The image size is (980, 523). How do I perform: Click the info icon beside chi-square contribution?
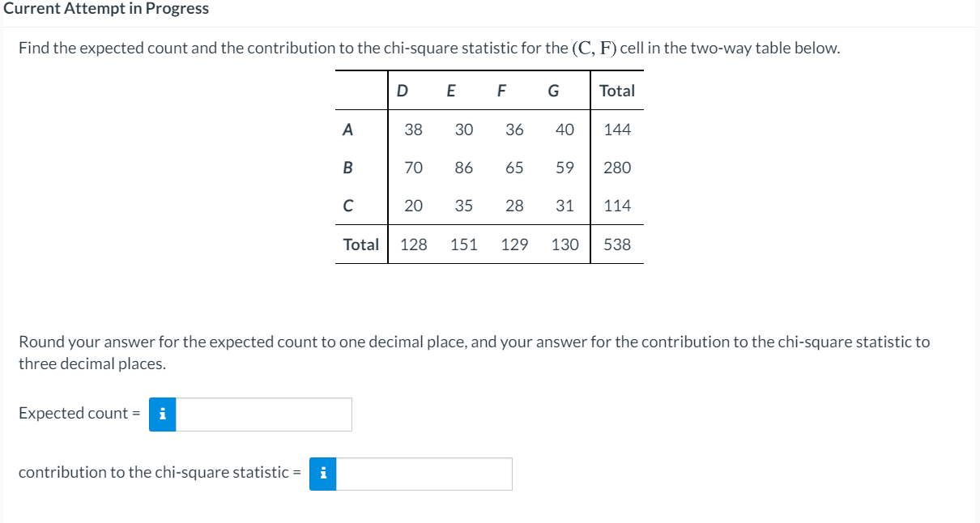tap(322, 474)
